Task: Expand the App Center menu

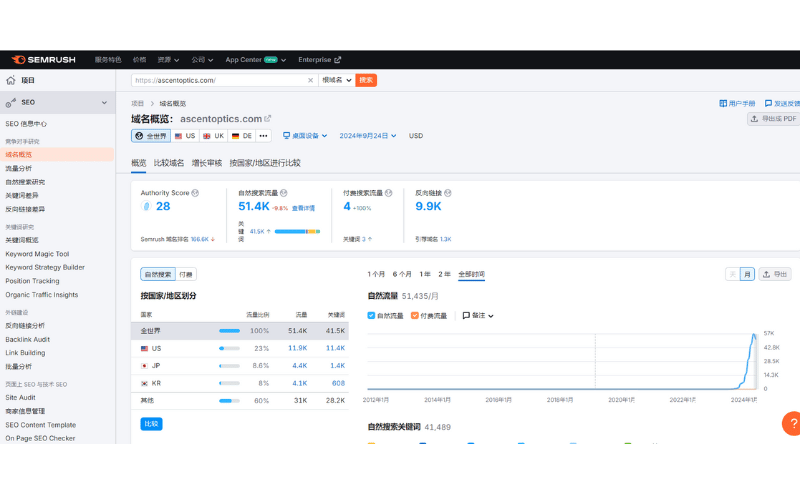Action: point(256,60)
